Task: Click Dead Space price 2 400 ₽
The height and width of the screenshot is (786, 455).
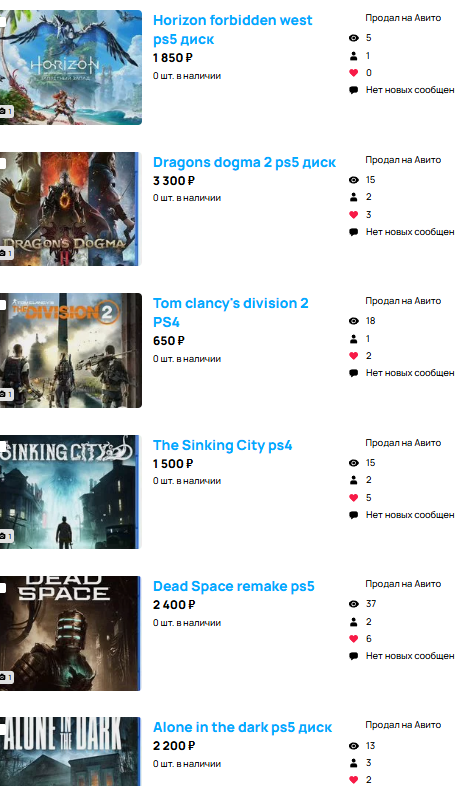Action: [174, 605]
